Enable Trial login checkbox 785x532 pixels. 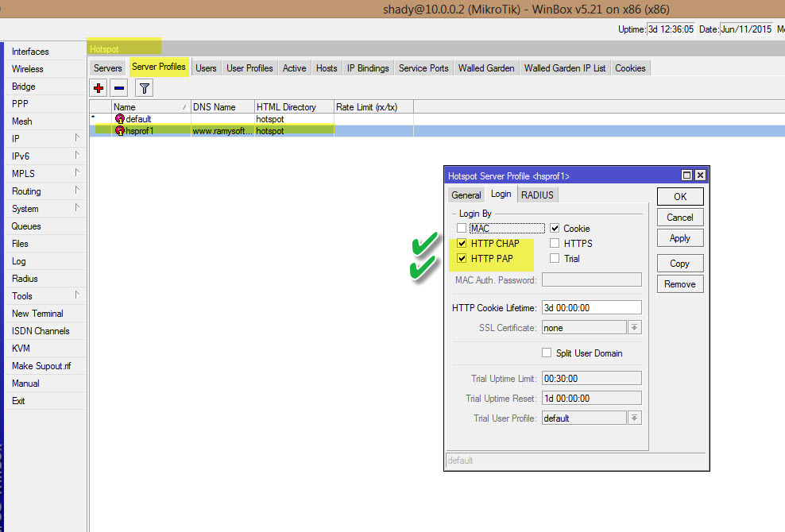(x=555, y=258)
